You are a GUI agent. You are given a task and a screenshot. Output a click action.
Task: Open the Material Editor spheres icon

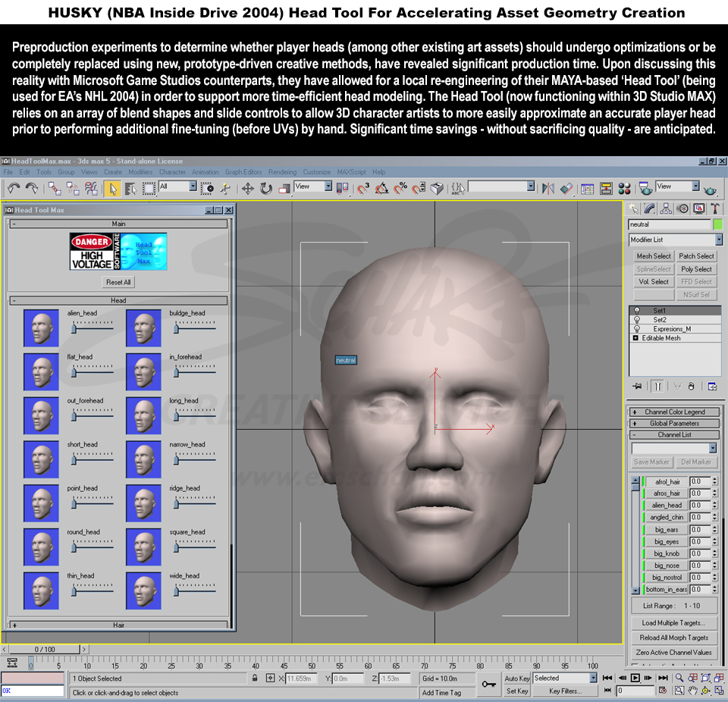[624, 189]
